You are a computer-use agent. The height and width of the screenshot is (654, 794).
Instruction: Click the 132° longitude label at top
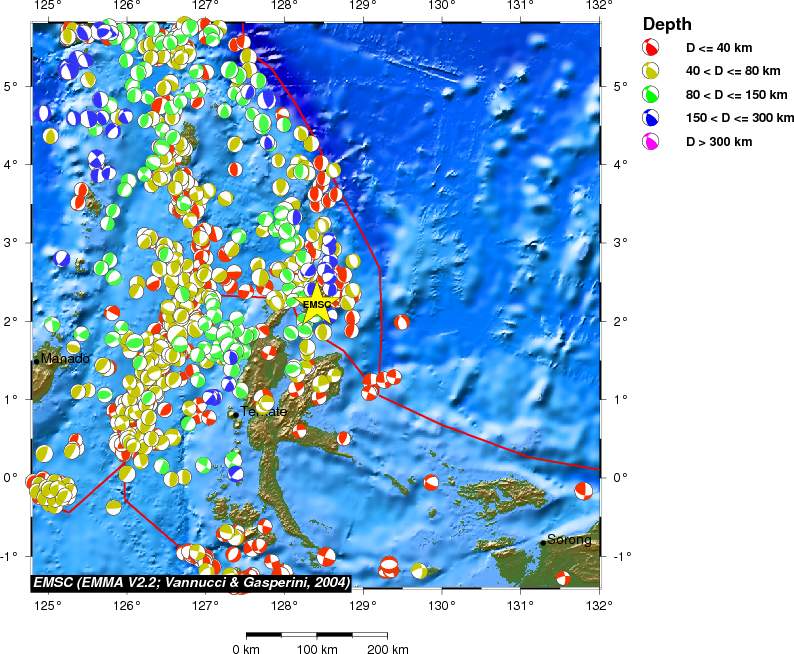tap(599, 6)
